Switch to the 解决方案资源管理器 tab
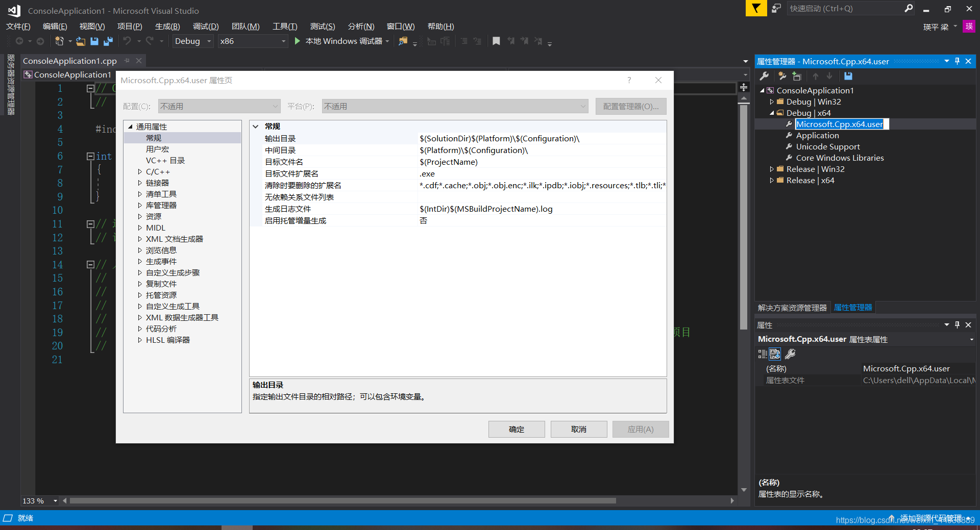The height and width of the screenshot is (530, 980). 792,308
